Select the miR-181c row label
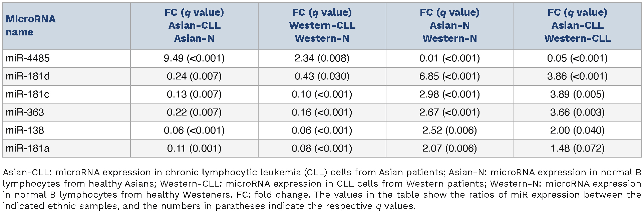644x214 pixels. pos(28,94)
